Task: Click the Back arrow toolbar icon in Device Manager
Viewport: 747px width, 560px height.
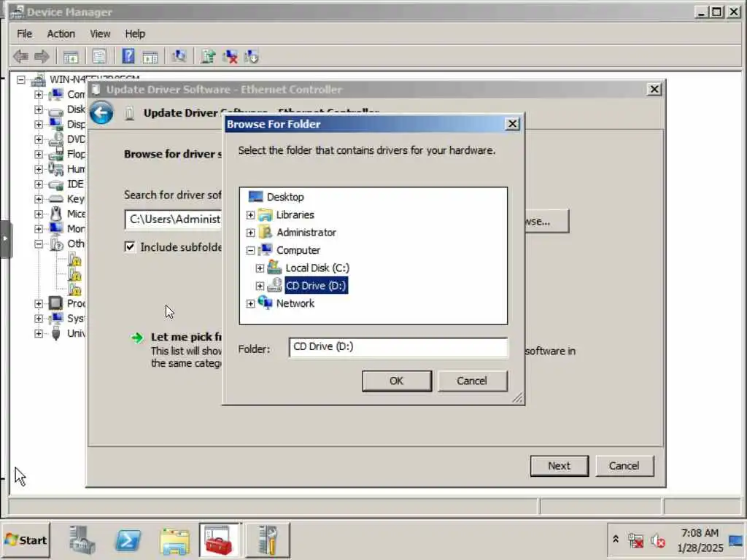Action: (x=20, y=57)
